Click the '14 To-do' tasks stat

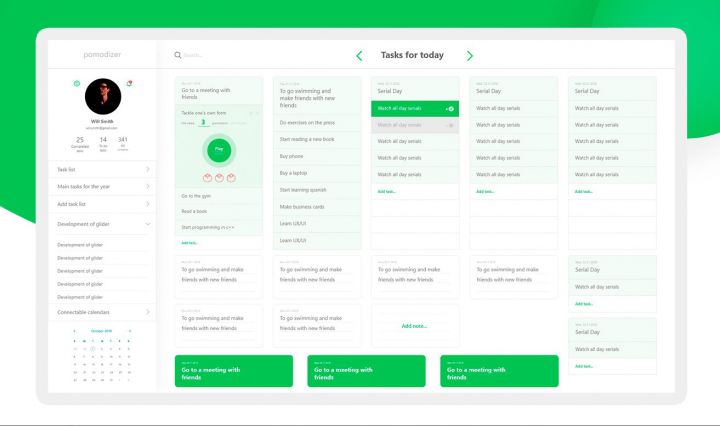pyautogui.click(x=103, y=143)
